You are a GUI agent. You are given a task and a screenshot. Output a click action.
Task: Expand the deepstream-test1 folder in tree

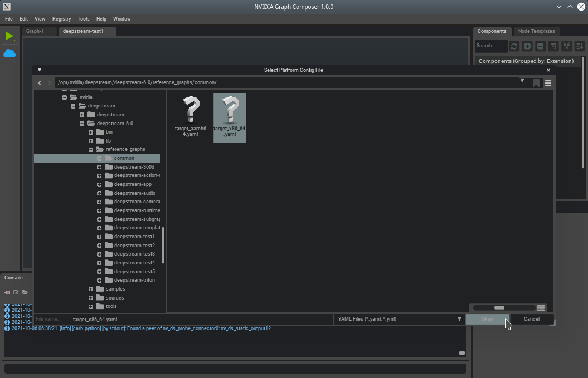click(99, 237)
